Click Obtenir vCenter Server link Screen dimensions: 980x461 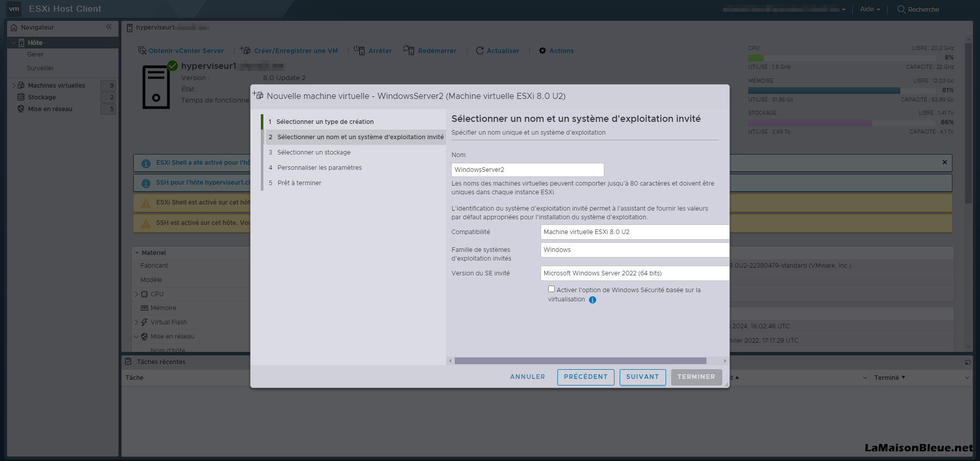click(x=186, y=51)
